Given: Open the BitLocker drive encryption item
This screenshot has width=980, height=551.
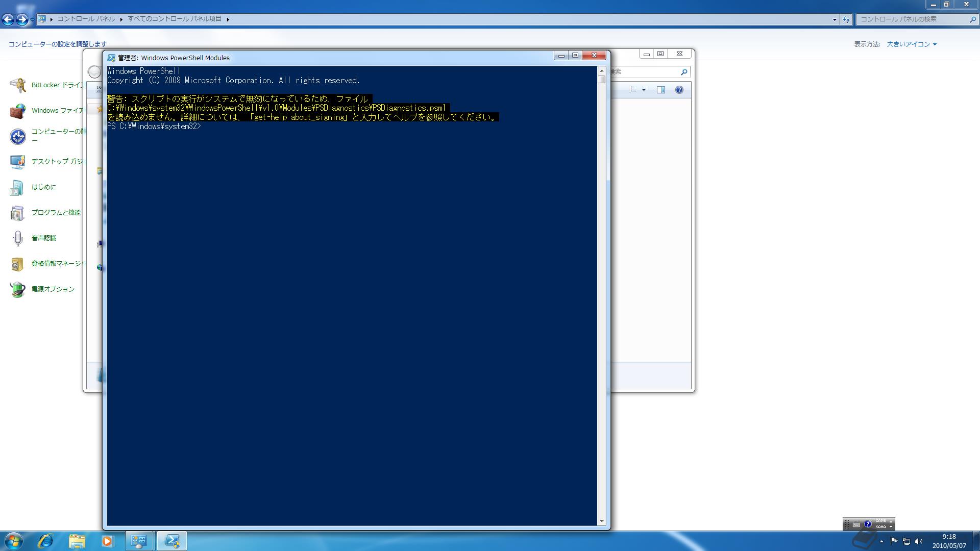Looking at the screenshot, I should coord(46,85).
